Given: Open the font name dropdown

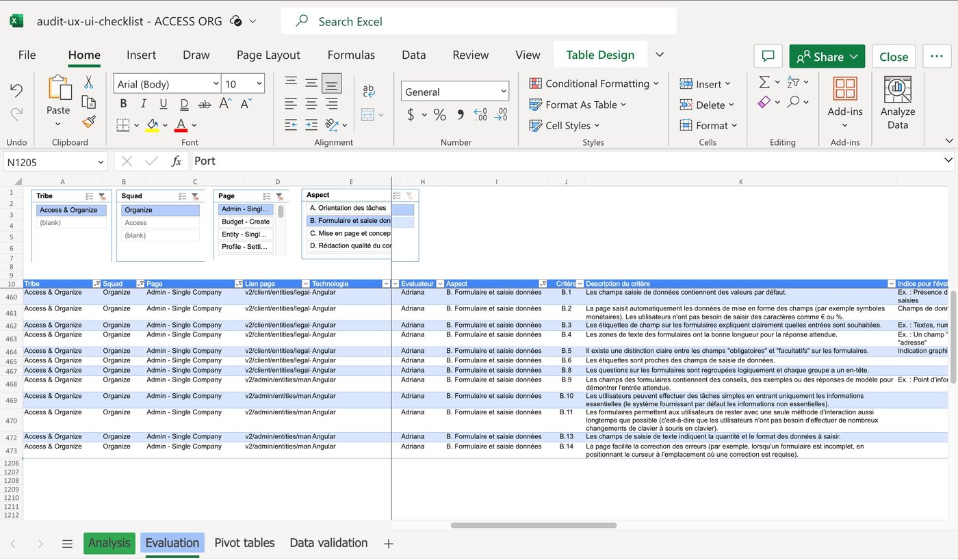Looking at the screenshot, I should [216, 84].
